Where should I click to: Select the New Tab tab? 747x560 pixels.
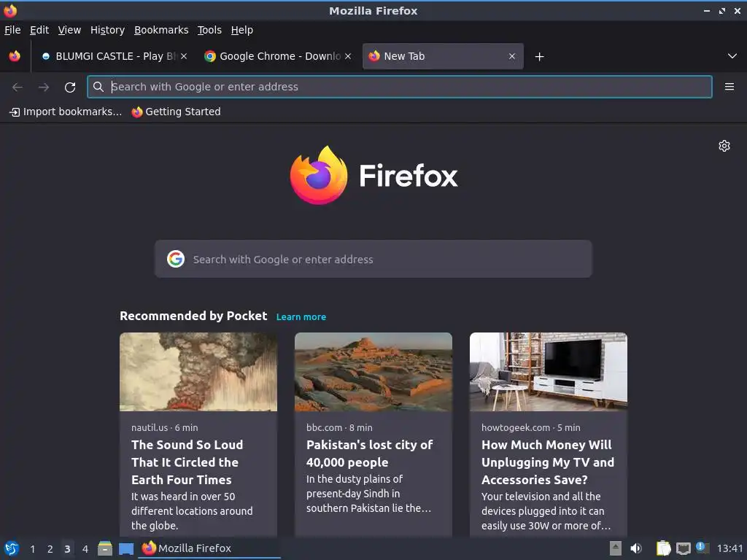click(443, 56)
